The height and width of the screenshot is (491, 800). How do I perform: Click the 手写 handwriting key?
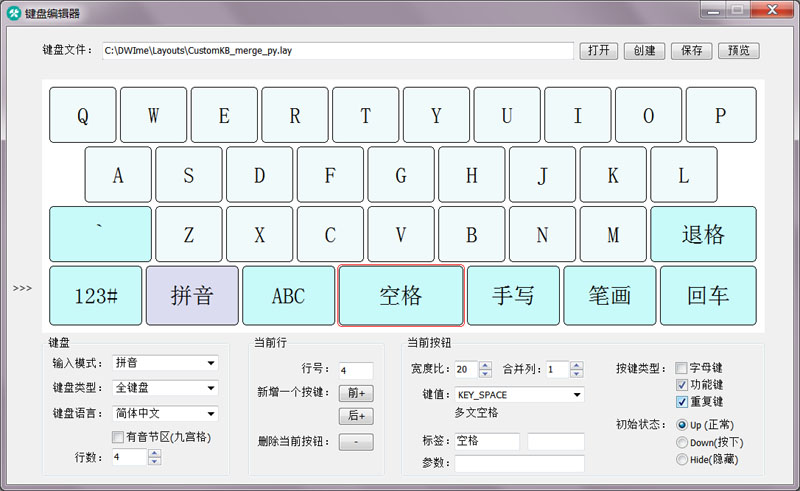[513, 295]
